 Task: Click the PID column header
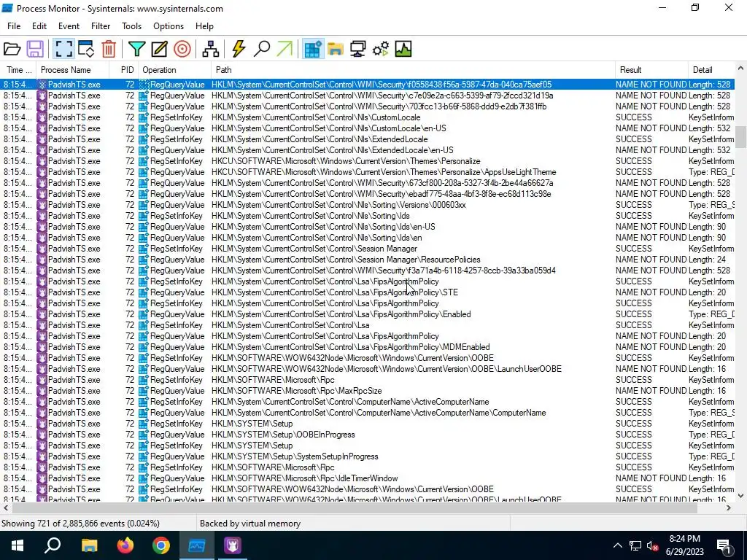(x=125, y=70)
